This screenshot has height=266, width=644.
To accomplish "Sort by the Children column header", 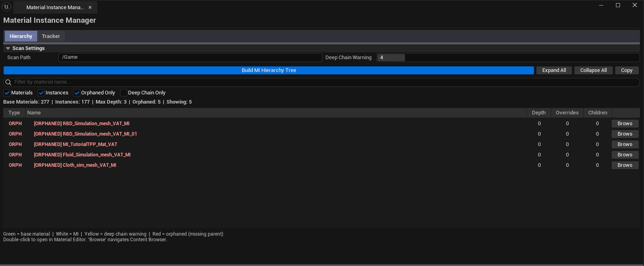I will pos(598,113).
